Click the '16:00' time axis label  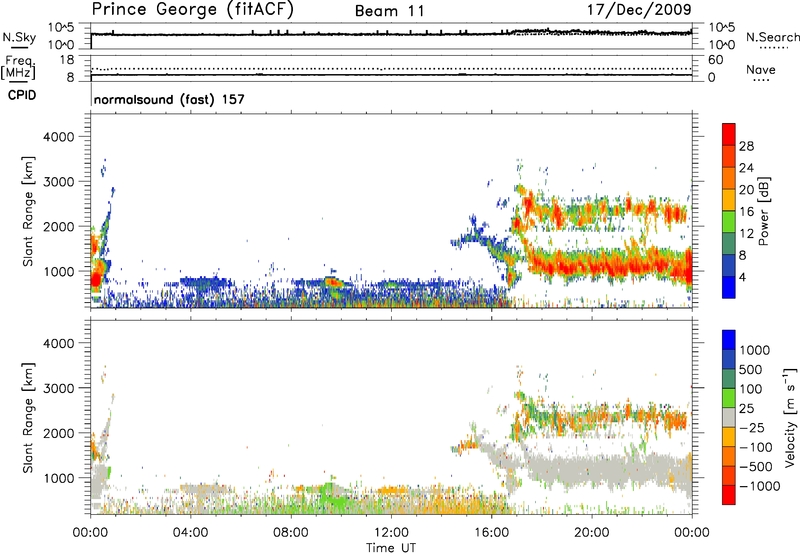point(491,533)
